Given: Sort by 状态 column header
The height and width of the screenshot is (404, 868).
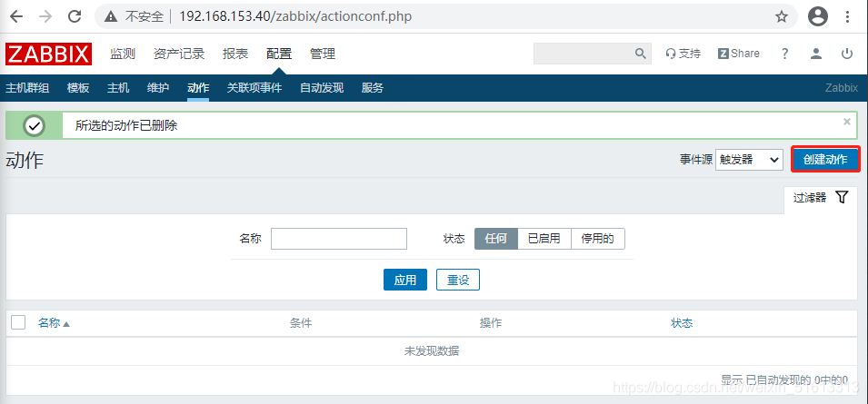Looking at the screenshot, I should (682, 323).
